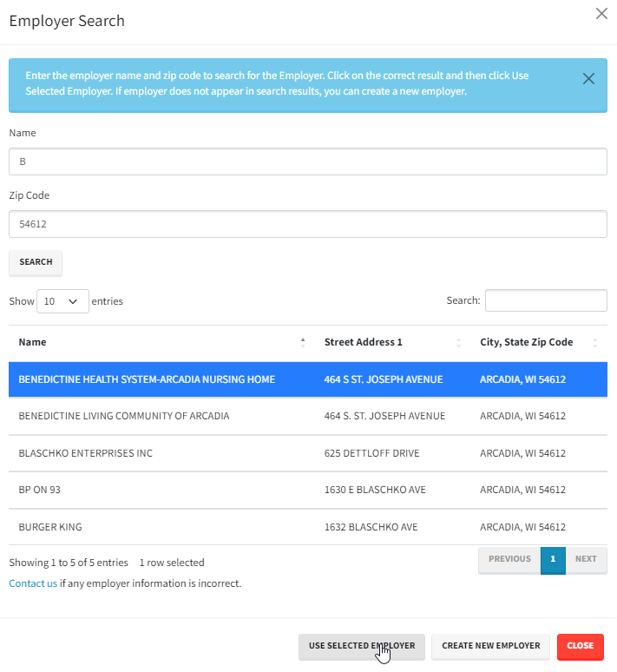Sort by City, State Zip Code arrows
This screenshot has height=672, width=617.
(x=594, y=342)
